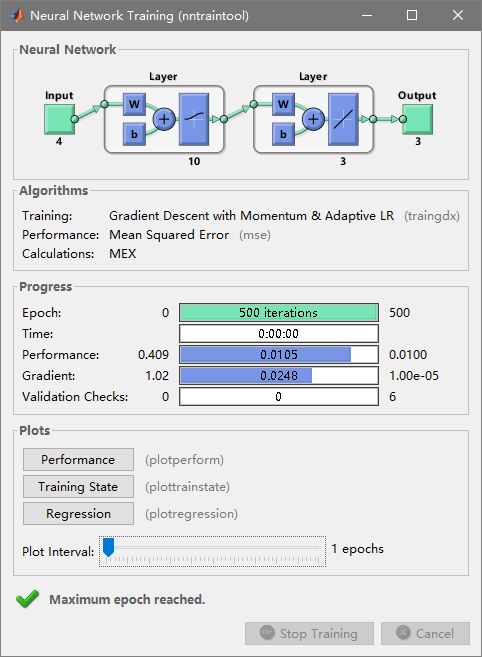Click the Performance progress bar showing 0.0105

click(x=279, y=354)
